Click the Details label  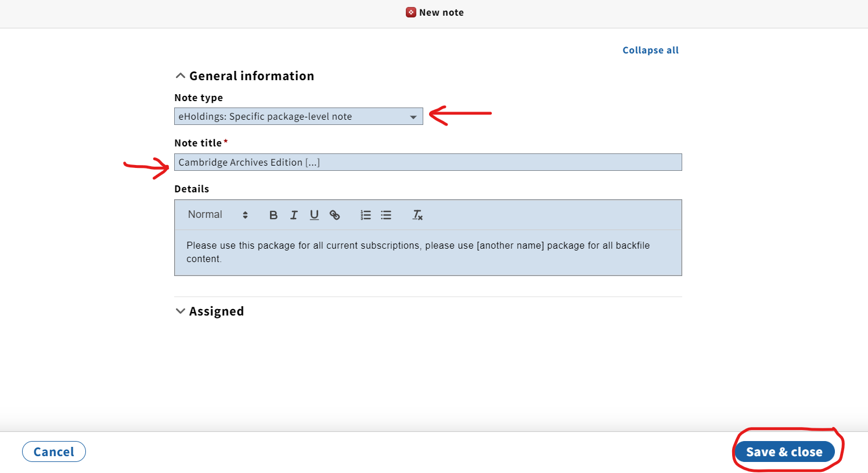[x=192, y=189]
